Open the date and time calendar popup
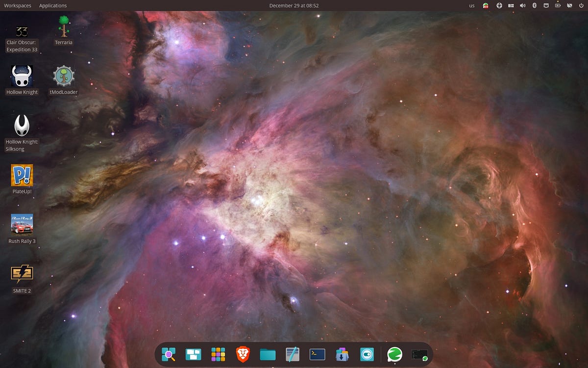Image resolution: width=588 pixels, height=368 pixels. click(294, 5)
